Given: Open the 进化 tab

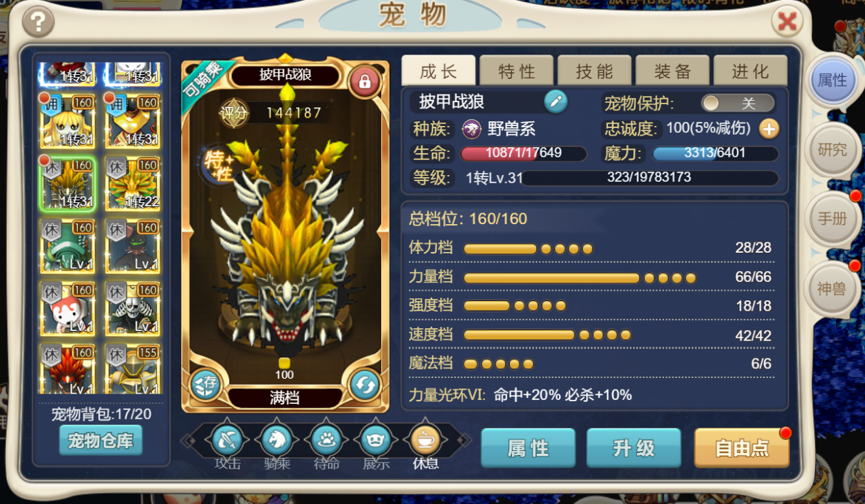Looking at the screenshot, I should [x=750, y=71].
